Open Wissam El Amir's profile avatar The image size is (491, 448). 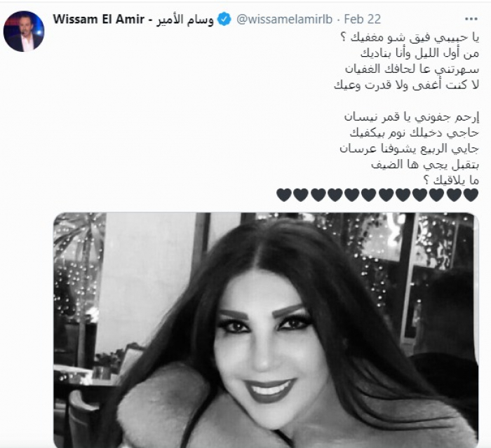pyautogui.click(x=24, y=32)
